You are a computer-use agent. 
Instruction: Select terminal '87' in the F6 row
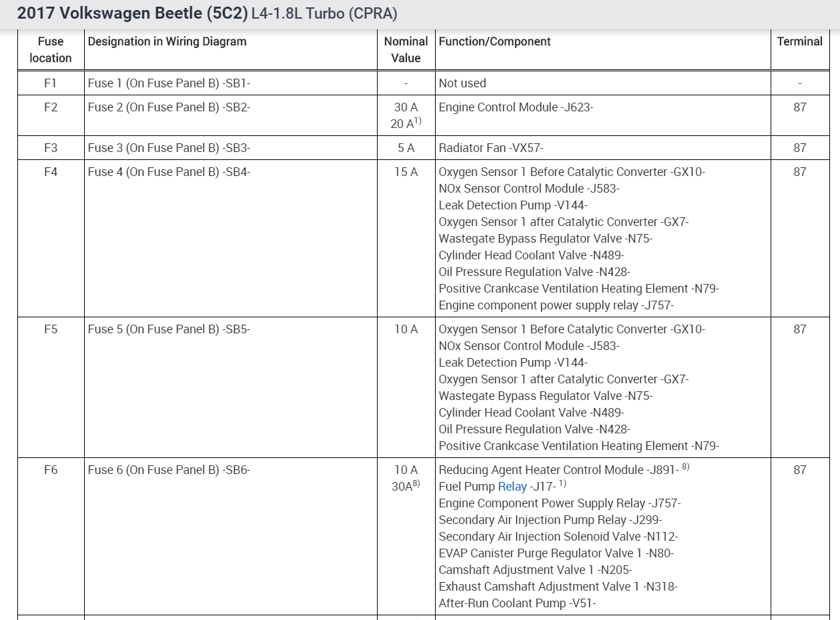pyautogui.click(x=799, y=470)
